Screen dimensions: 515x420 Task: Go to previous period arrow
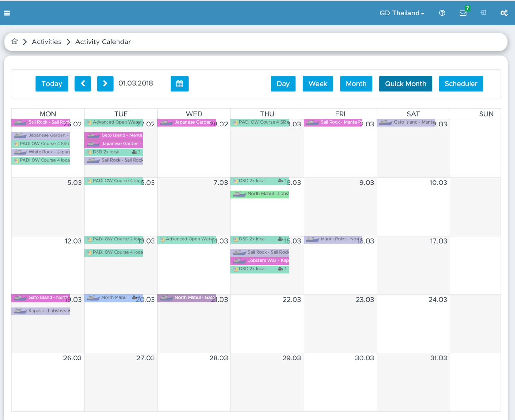coord(83,84)
